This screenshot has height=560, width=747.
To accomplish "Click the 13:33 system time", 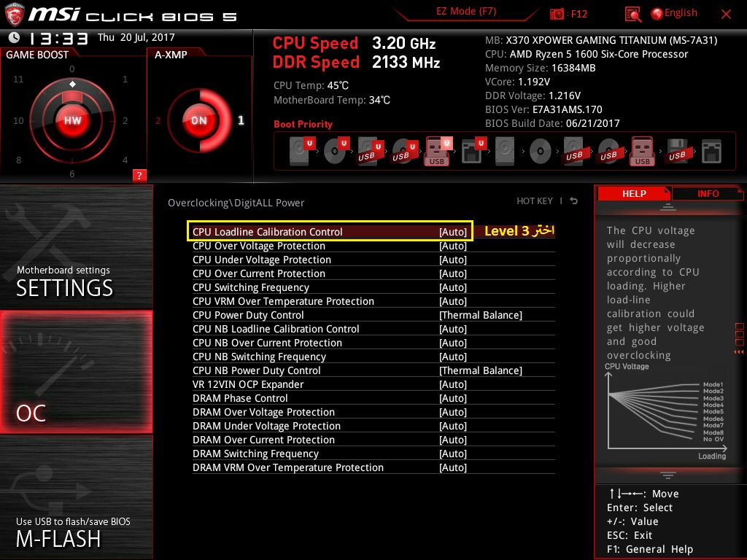I will coord(58,38).
